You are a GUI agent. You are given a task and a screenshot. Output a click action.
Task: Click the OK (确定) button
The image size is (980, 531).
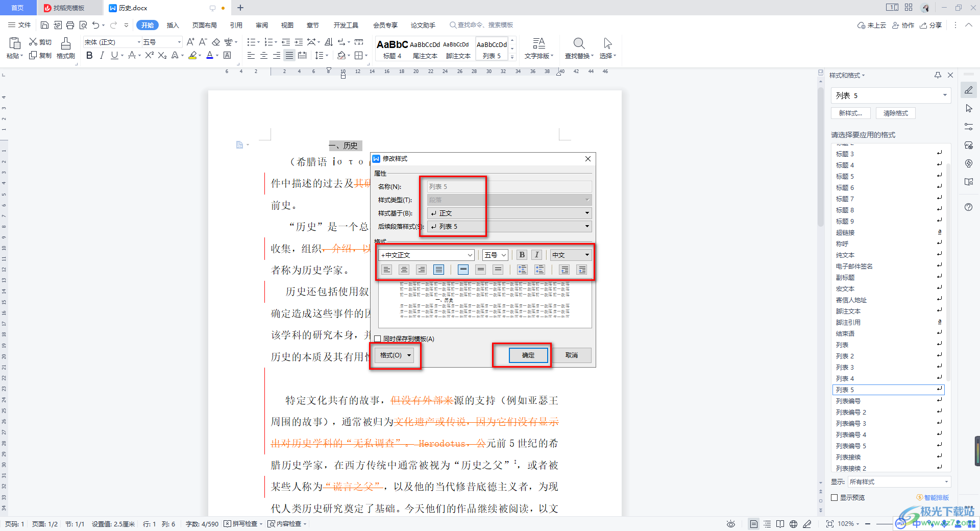(x=528, y=355)
